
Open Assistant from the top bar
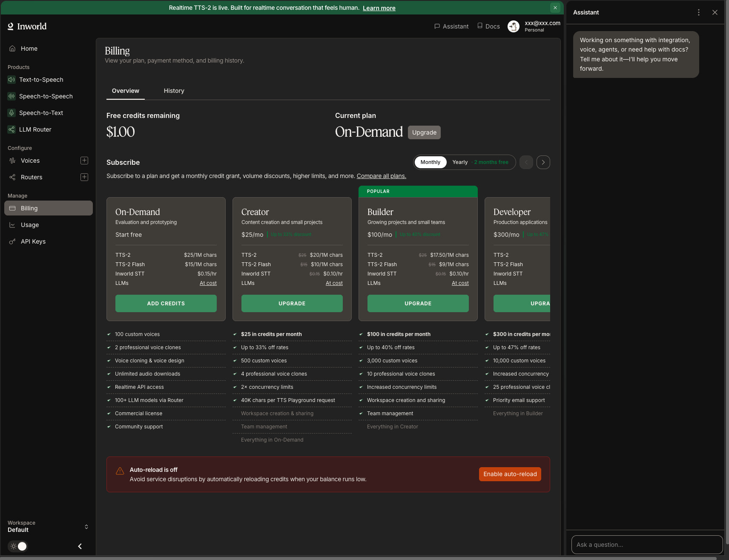click(x=451, y=26)
